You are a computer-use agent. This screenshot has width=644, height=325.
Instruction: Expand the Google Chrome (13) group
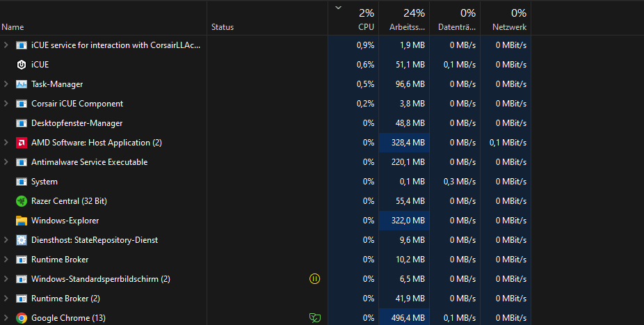click(6, 318)
